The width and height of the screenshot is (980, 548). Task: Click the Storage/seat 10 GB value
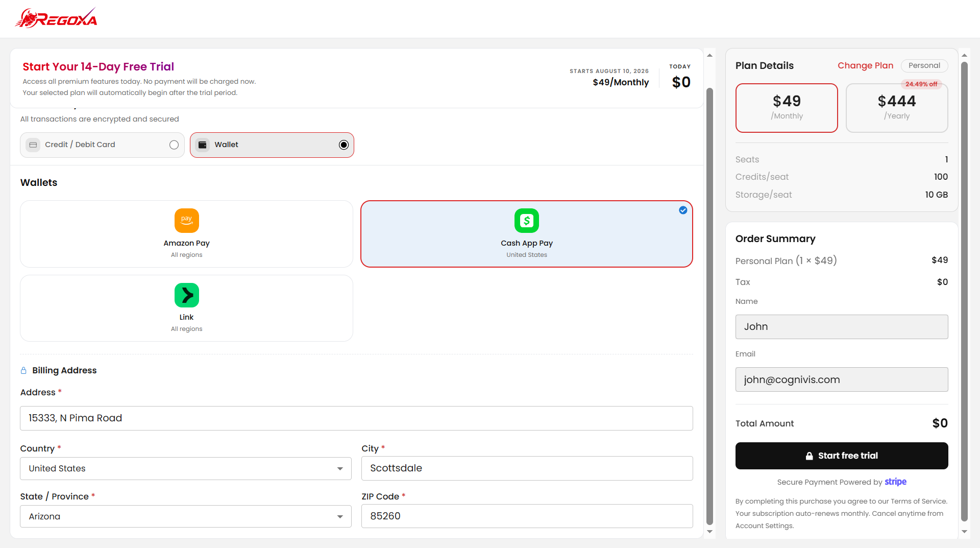point(937,195)
